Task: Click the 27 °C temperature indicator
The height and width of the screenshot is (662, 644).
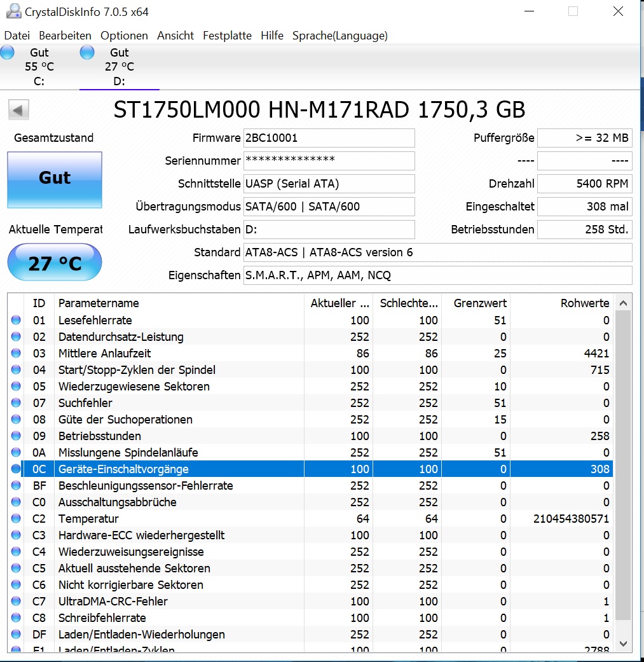Action: point(54,262)
